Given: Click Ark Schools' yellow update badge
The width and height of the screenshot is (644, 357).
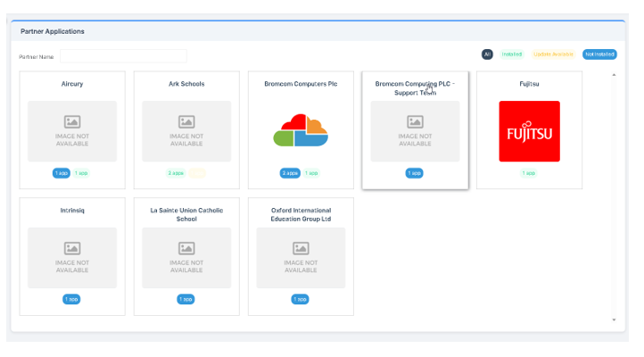Looking at the screenshot, I should pos(197,173).
